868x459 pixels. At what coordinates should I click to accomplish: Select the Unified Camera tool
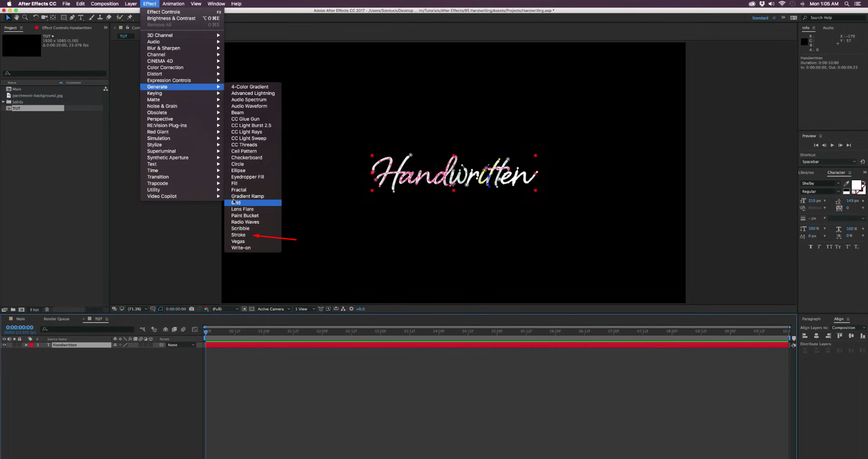pos(45,18)
